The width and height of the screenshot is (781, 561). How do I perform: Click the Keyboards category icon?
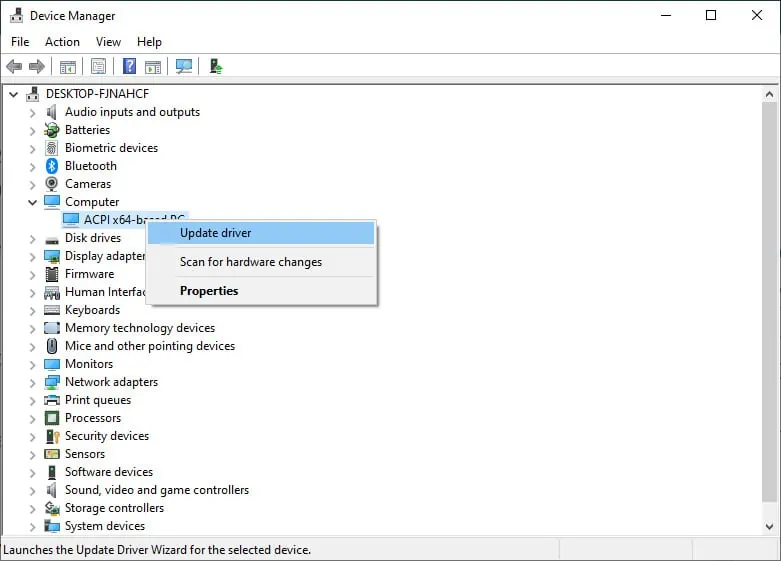[x=52, y=310]
